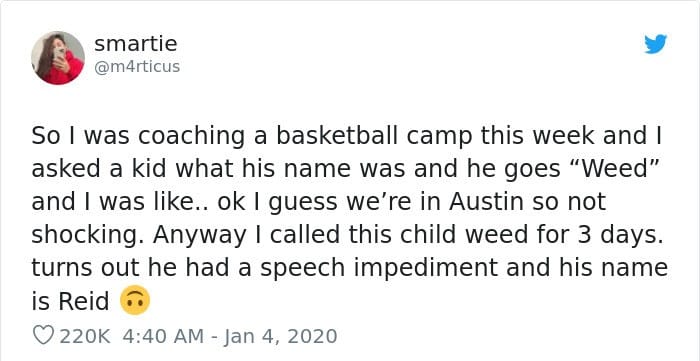Like the tweet with the heart icon
The height and width of the screenshot is (361, 700).
click(x=43, y=335)
